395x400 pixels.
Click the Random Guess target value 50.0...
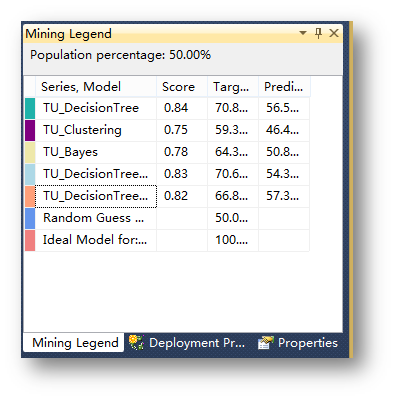(233, 218)
